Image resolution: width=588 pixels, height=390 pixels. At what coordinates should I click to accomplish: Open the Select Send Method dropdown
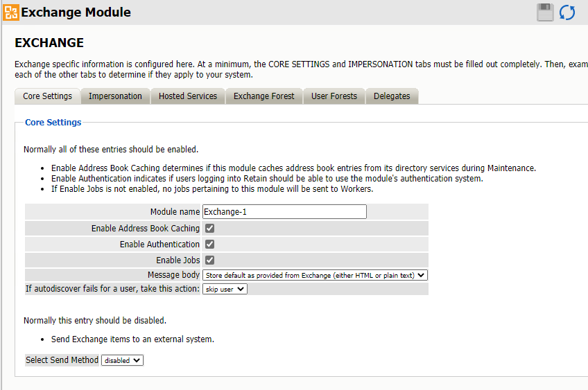pos(122,360)
